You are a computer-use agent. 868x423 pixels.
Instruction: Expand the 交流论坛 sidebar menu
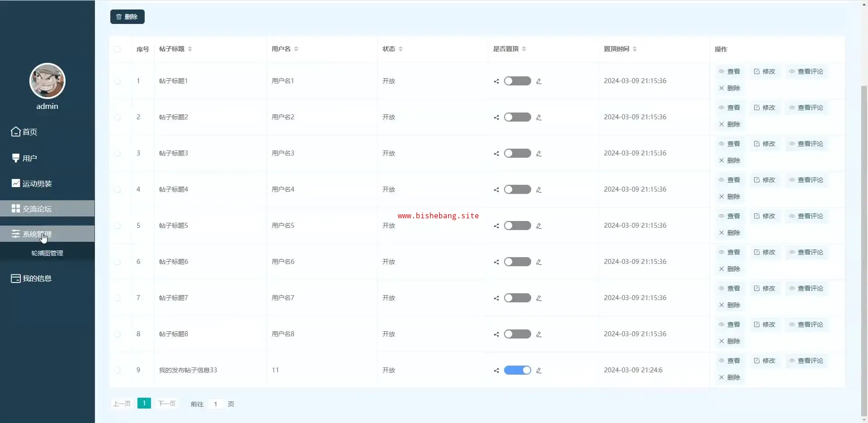coord(47,209)
